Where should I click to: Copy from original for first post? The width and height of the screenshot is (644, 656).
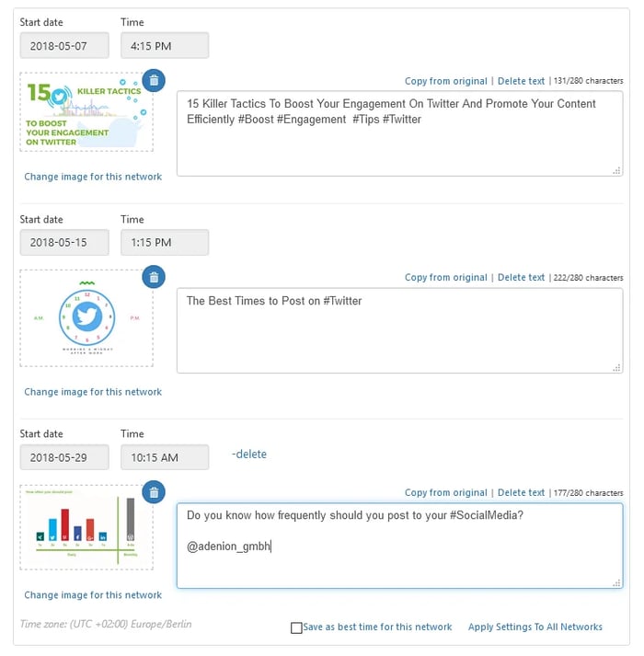(445, 81)
